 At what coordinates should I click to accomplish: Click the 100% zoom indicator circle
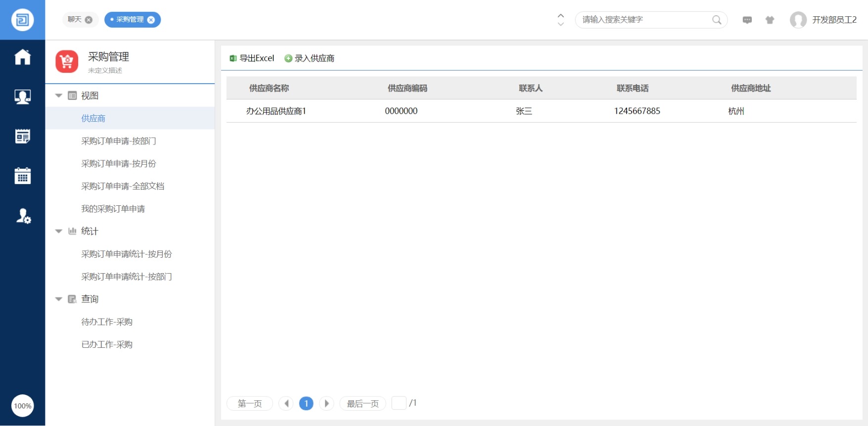point(22,406)
